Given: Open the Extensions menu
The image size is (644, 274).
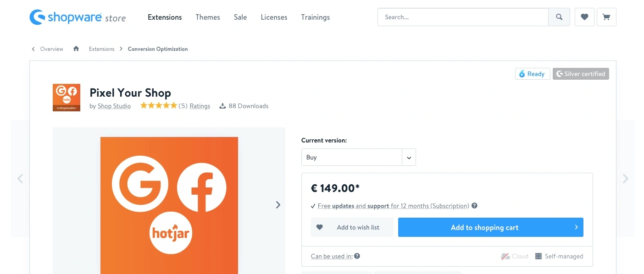Looking at the screenshot, I should pos(165,17).
